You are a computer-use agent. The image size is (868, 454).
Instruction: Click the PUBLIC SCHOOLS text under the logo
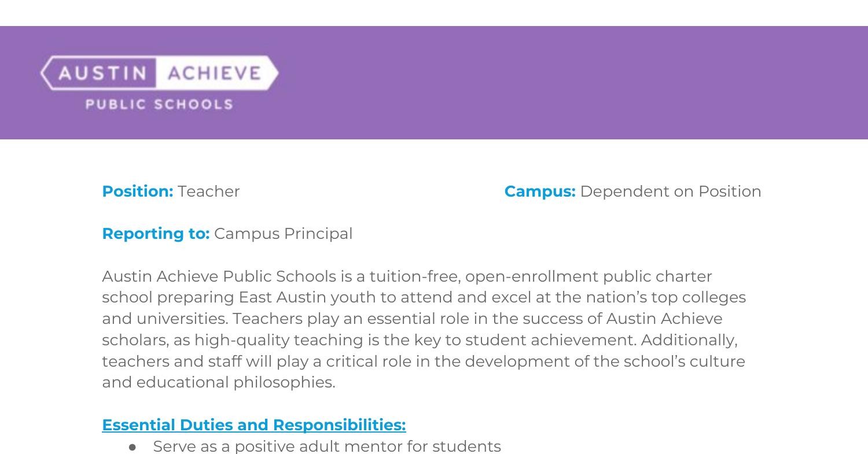click(x=159, y=105)
